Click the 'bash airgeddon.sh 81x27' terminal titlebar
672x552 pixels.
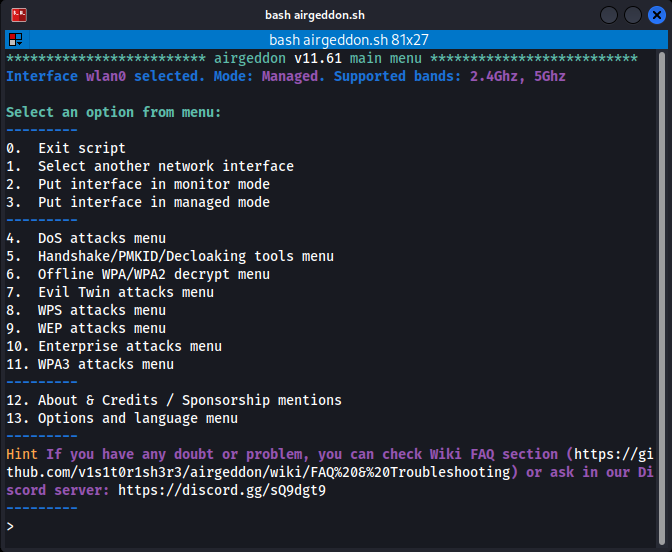348,40
